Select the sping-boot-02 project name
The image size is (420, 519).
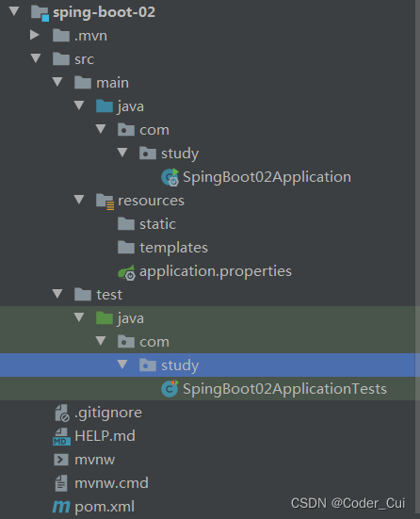pos(104,12)
